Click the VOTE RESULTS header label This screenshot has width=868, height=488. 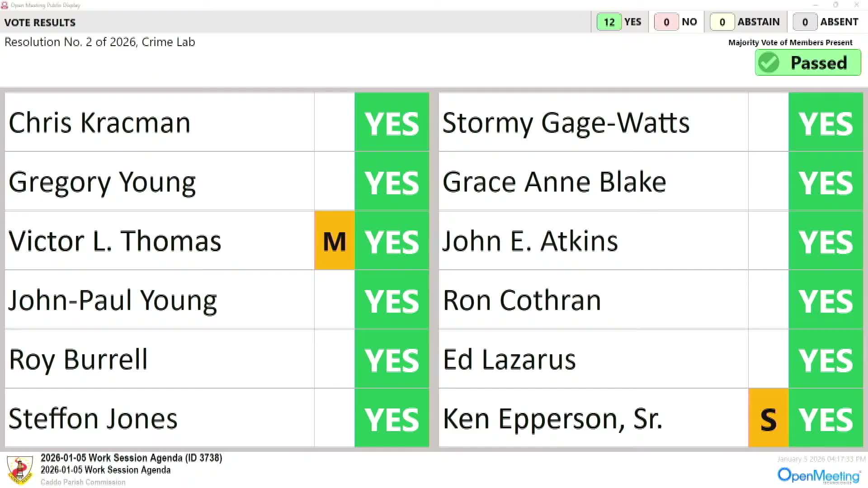pyautogui.click(x=40, y=22)
